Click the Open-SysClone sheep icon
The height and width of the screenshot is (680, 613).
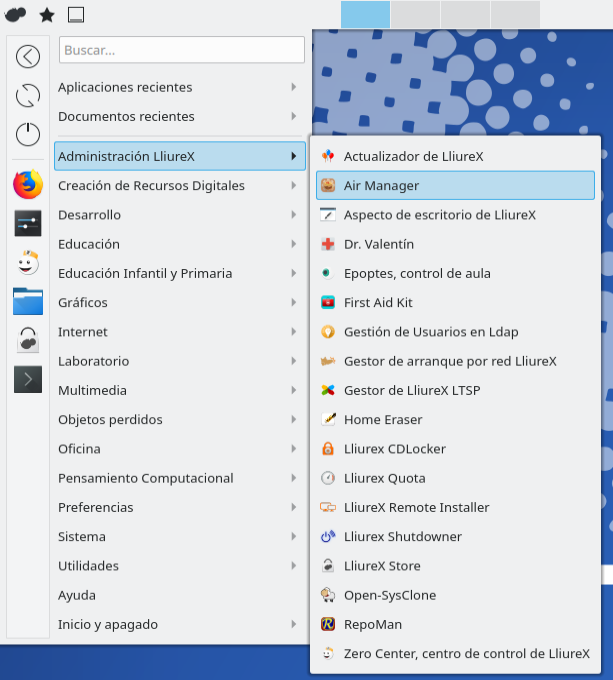click(328, 595)
